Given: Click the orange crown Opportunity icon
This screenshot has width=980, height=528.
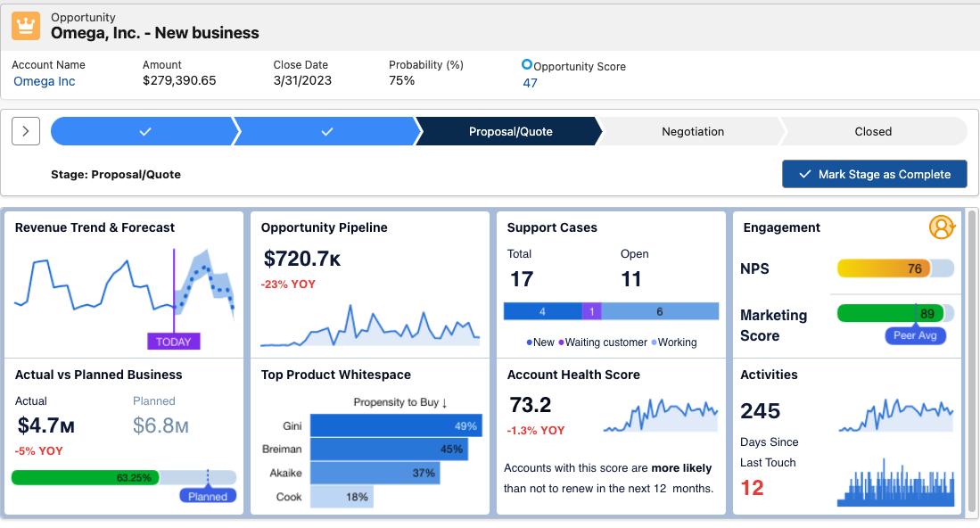Looking at the screenshot, I should (x=26, y=26).
